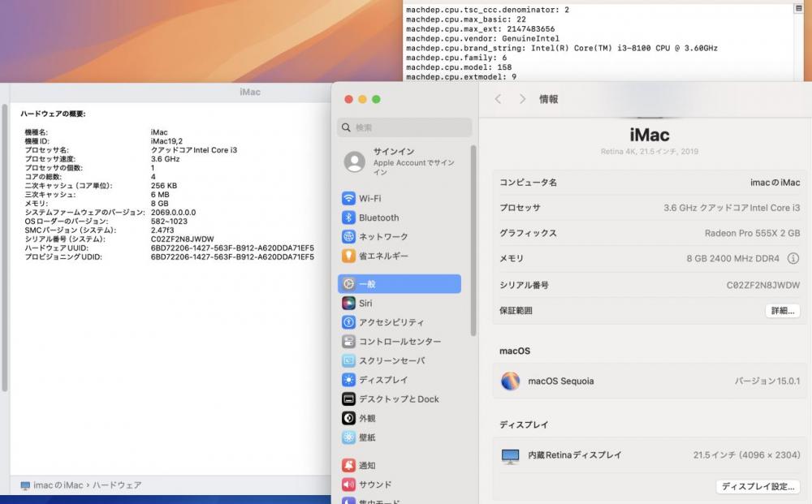Open デスクトップとDock settings

coord(398,399)
